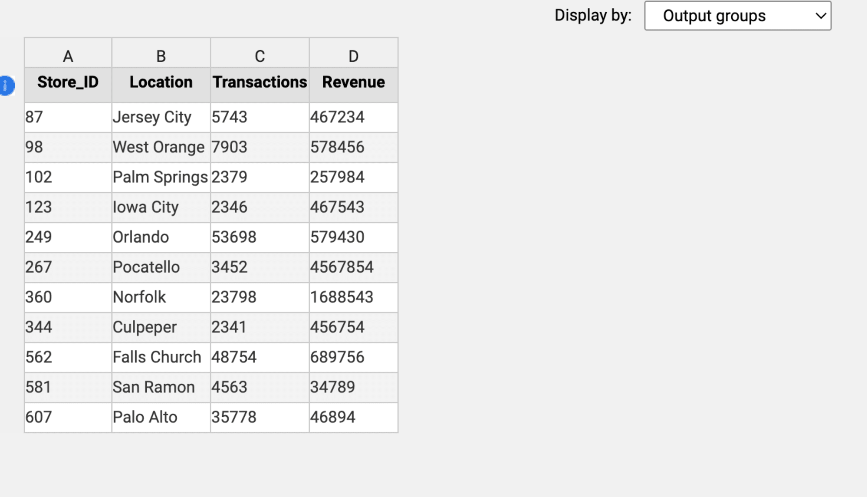Click the Revenue header cell
Screen dimensions: 868x497
click(354, 85)
